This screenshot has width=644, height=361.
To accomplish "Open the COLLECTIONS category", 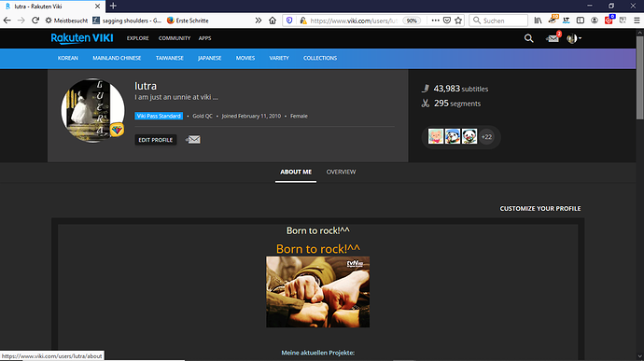I will click(320, 58).
